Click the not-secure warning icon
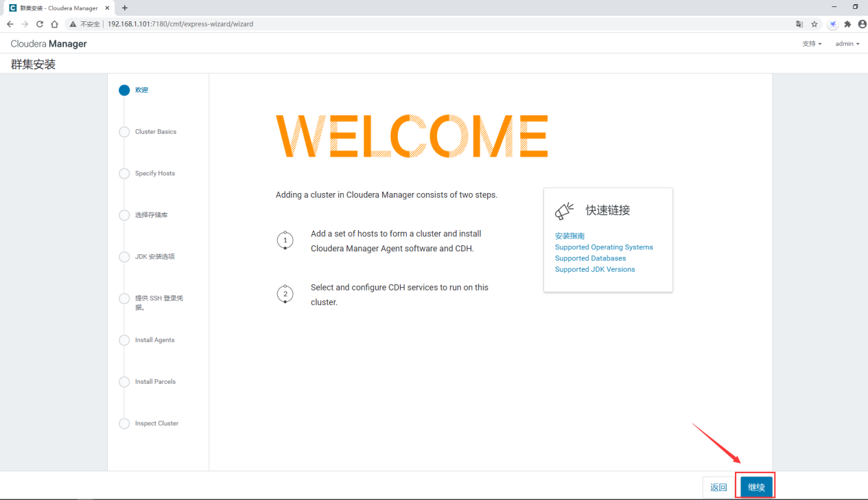 [73, 24]
